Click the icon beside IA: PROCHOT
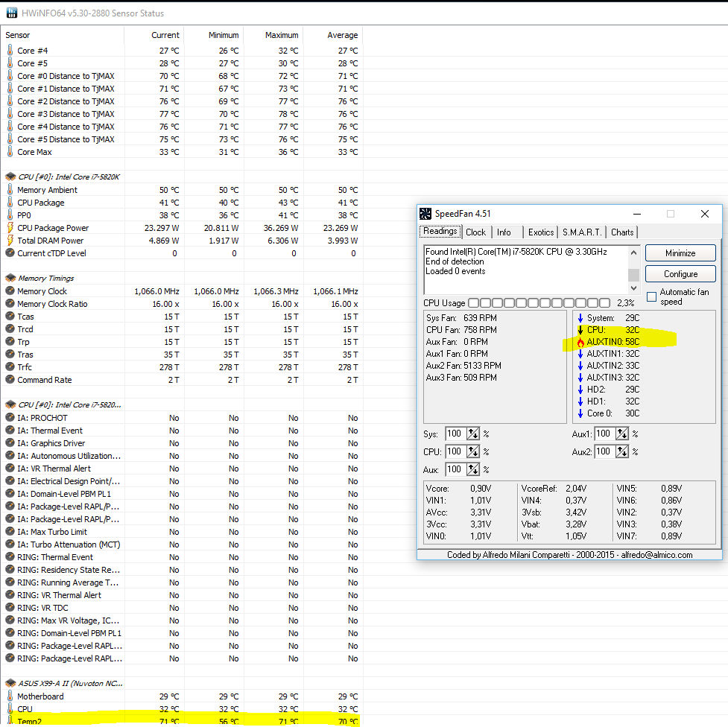The height and width of the screenshot is (727, 728). point(10,417)
